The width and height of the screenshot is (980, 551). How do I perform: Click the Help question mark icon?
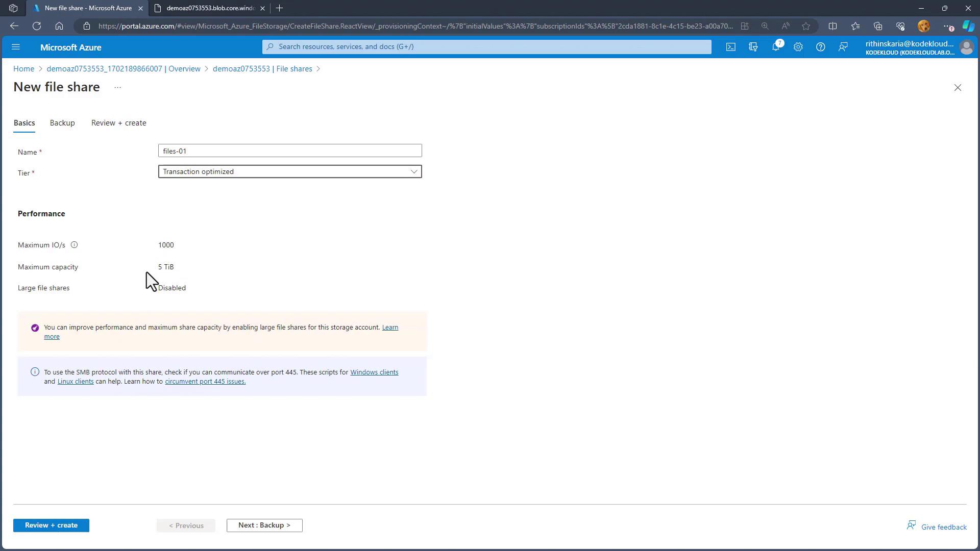tap(820, 47)
